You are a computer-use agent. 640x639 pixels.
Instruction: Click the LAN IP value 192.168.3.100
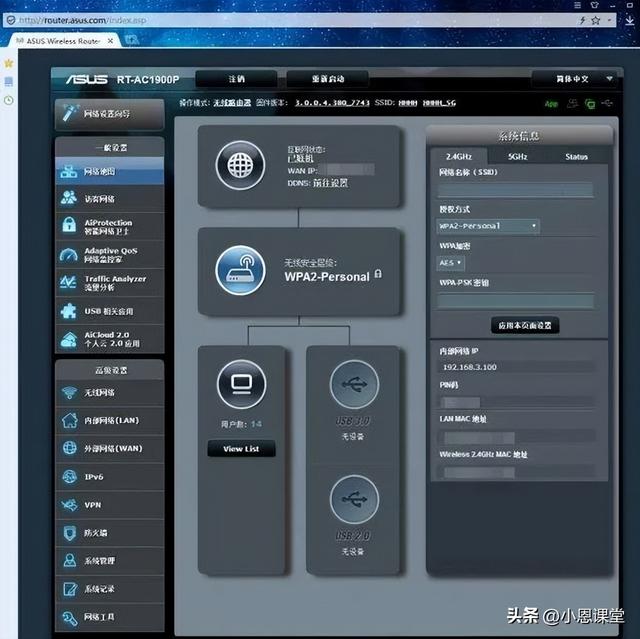[470, 367]
